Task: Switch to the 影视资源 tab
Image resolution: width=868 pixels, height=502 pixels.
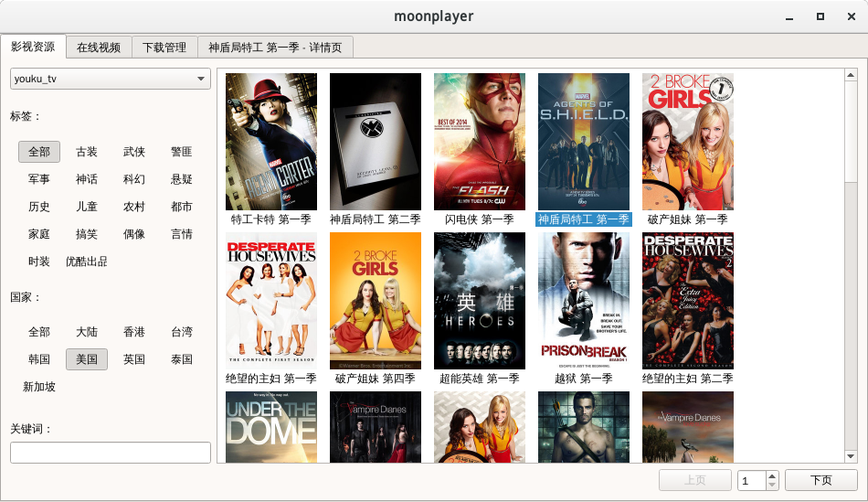Action: pos(33,47)
